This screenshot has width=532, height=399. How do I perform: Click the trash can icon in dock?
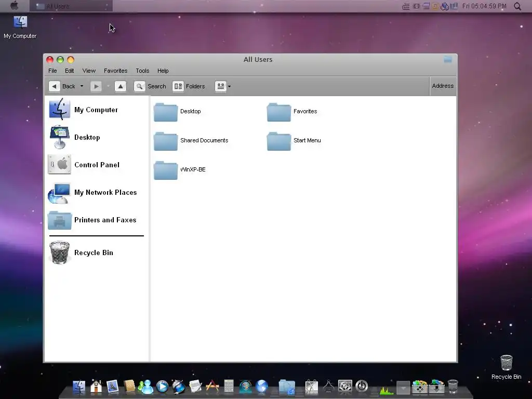pos(453,387)
